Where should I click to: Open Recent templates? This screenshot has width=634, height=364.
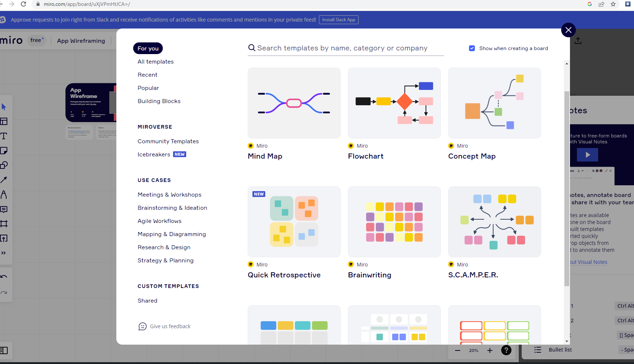[147, 75]
